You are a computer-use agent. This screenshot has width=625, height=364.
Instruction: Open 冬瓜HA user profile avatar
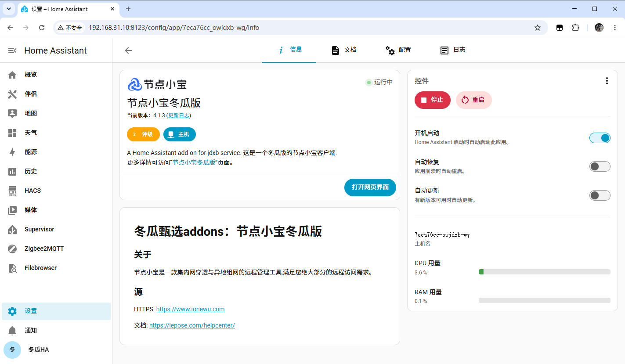12,350
